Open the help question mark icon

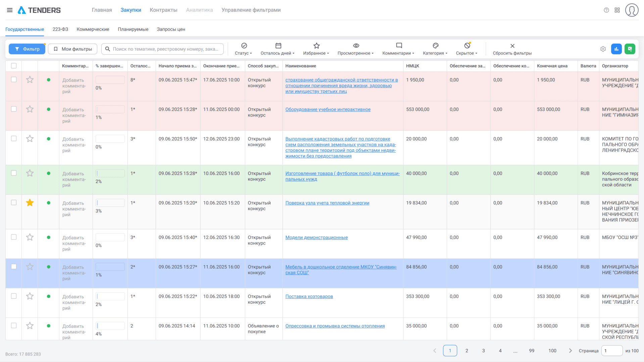coord(606,10)
